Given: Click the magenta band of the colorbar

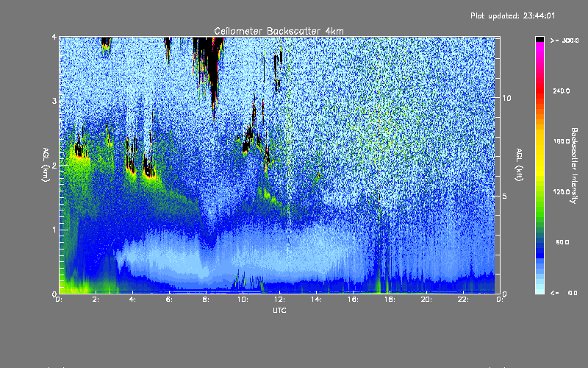Looking at the screenshot, I should click(539, 48).
